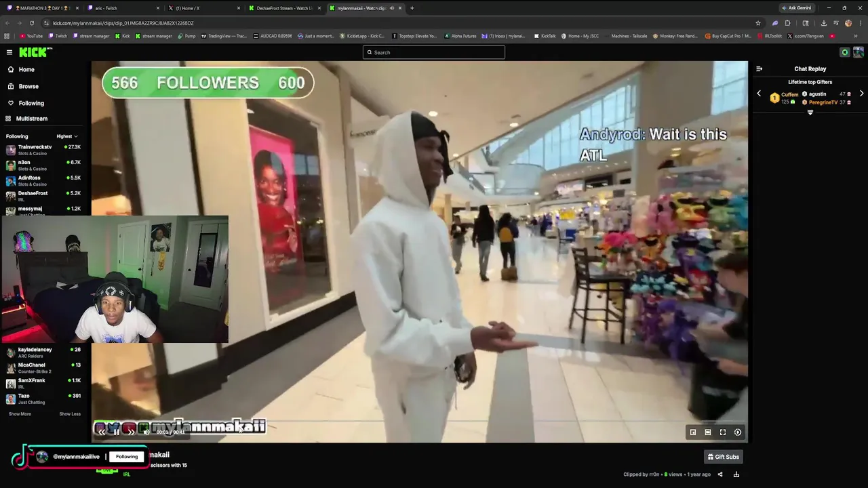Click gifter PeregrineTV
This screenshot has width=868, height=488.
coord(823,102)
